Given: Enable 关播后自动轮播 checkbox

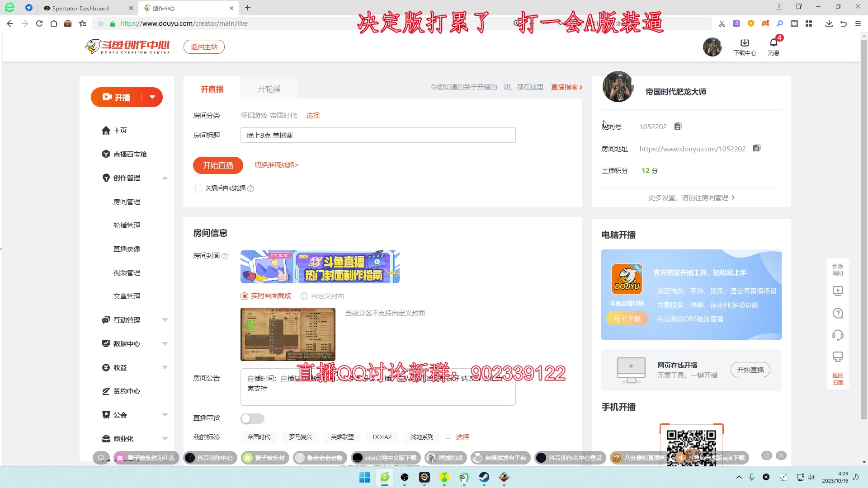Looking at the screenshot, I should 198,188.
